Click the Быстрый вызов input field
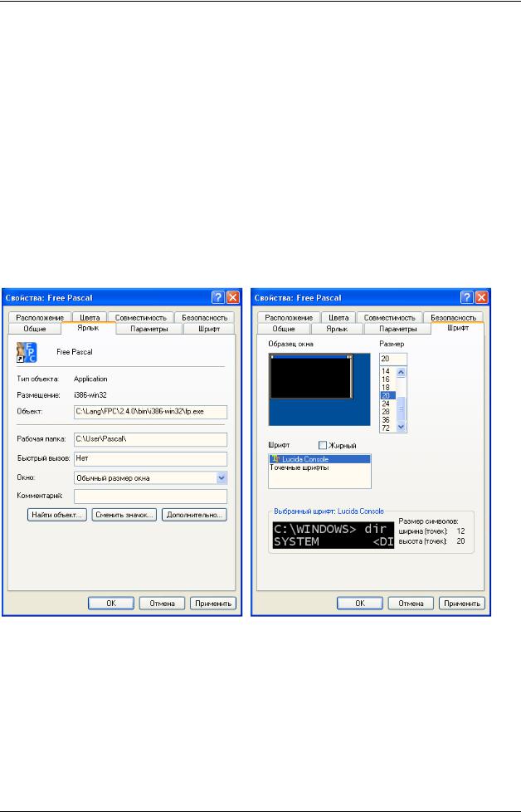The image size is (521, 812). tap(150, 459)
